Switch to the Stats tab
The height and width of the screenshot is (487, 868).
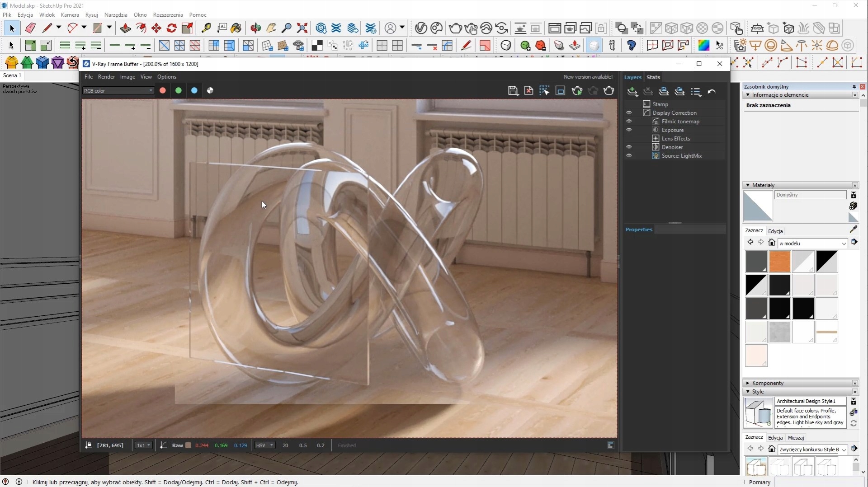653,77
